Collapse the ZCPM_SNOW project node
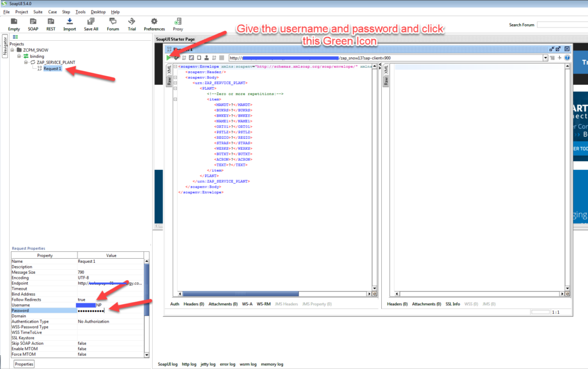This screenshot has height=369, width=588. (x=13, y=50)
